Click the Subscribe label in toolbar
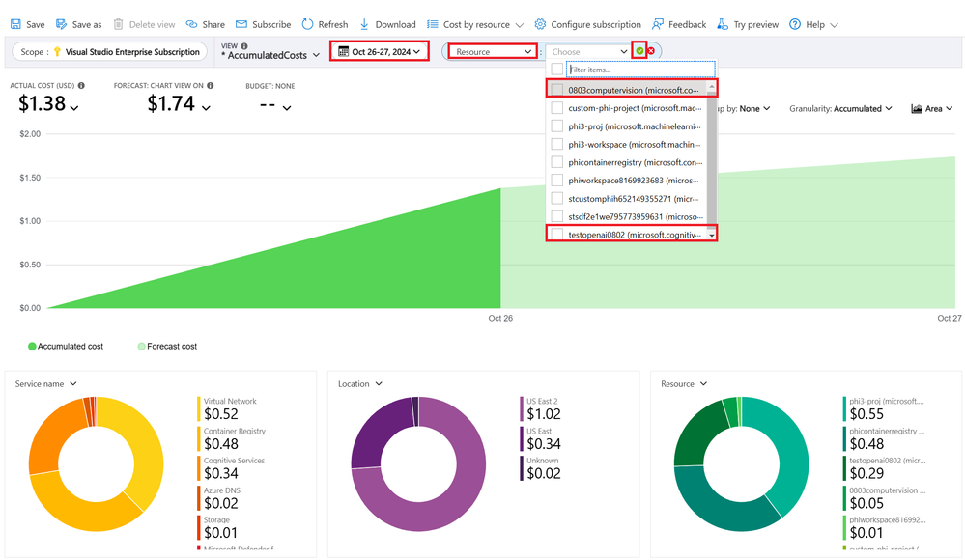965x560 pixels. click(271, 24)
